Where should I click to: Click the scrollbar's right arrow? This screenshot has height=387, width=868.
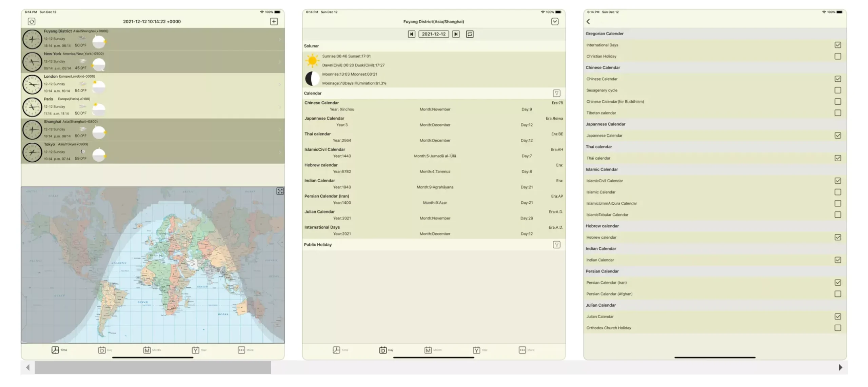coord(840,367)
